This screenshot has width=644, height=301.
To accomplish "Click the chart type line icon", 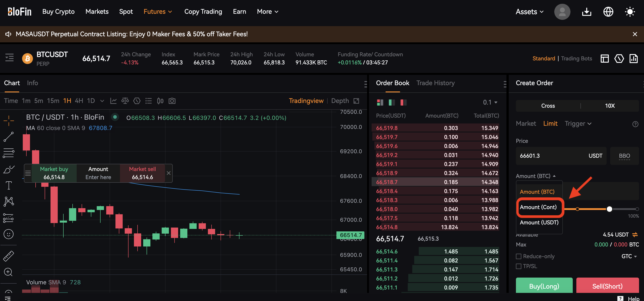I will (113, 101).
